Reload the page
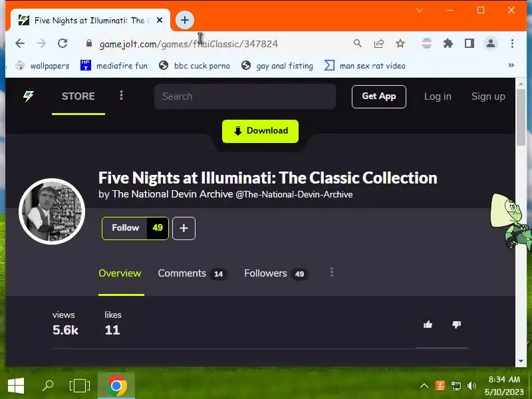The image size is (532, 399). (63, 43)
